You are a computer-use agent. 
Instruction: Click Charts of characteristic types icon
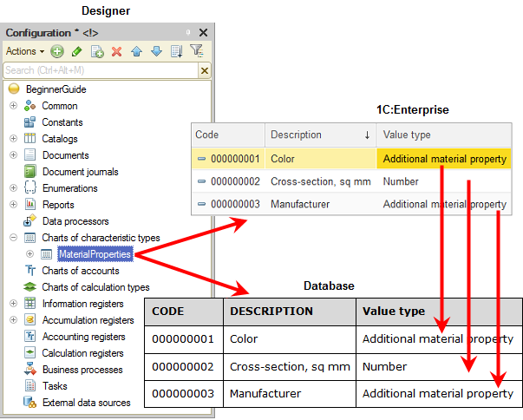29,238
